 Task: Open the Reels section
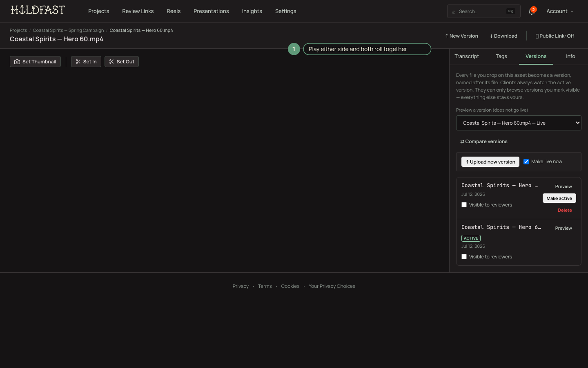[174, 11]
